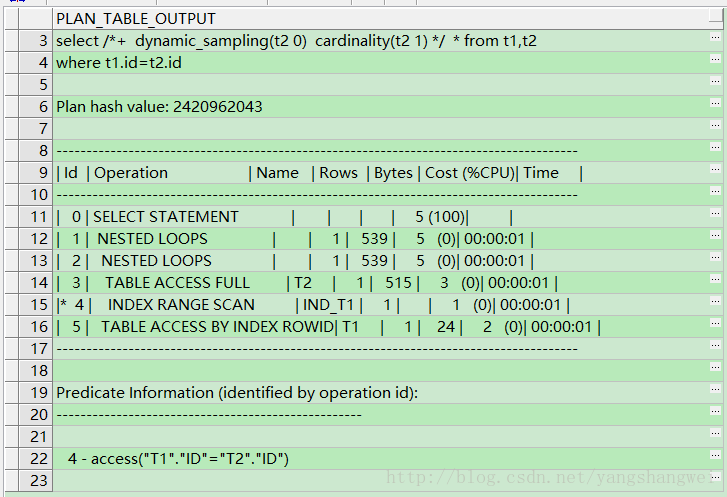Click row header number 15
The height and width of the screenshot is (497, 727).
pyautogui.click(x=38, y=304)
